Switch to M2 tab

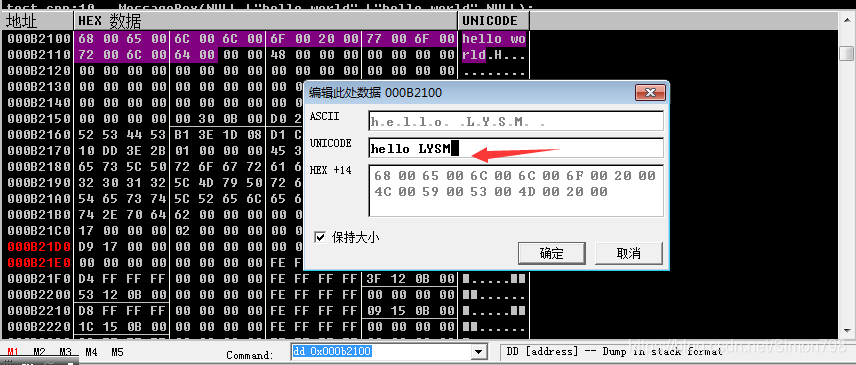(x=39, y=352)
